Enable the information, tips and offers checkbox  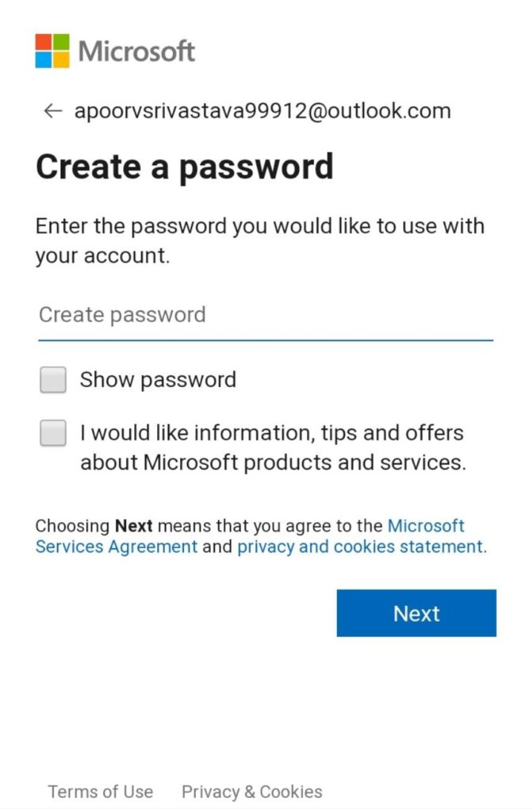[54, 433]
